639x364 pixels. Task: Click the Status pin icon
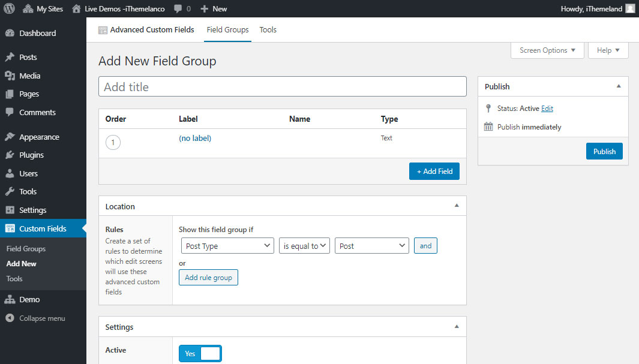point(488,109)
